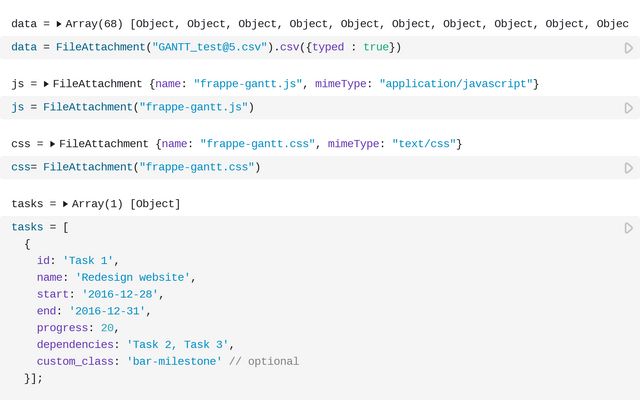Run the data FileAttachment csv cell
Image resolution: width=640 pixels, height=400 pixels.
point(629,48)
